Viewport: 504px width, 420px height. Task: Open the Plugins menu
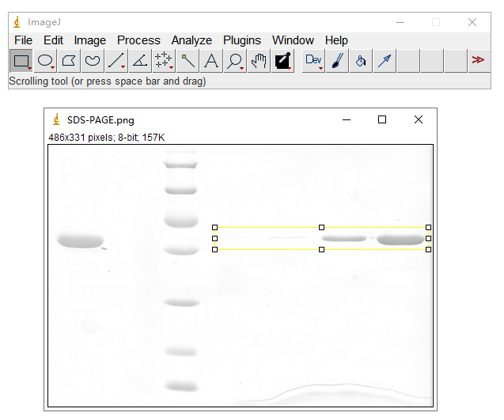pyautogui.click(x=242, y=40)
